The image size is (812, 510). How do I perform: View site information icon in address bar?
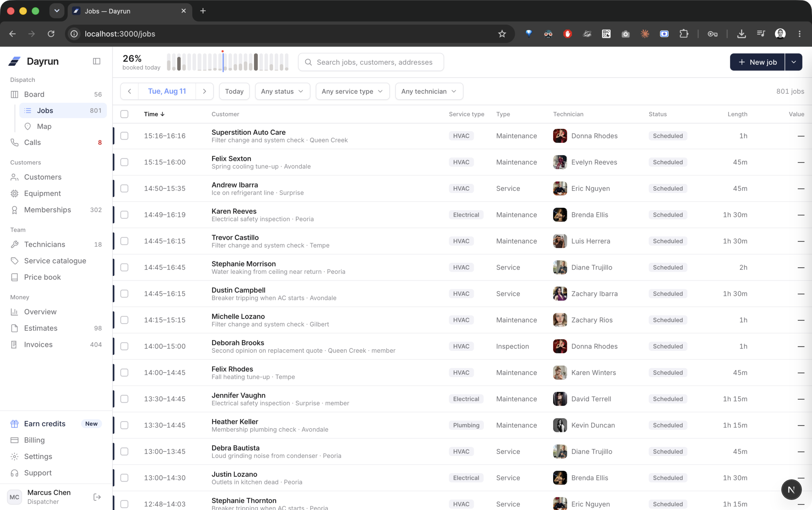coord(74,34)
